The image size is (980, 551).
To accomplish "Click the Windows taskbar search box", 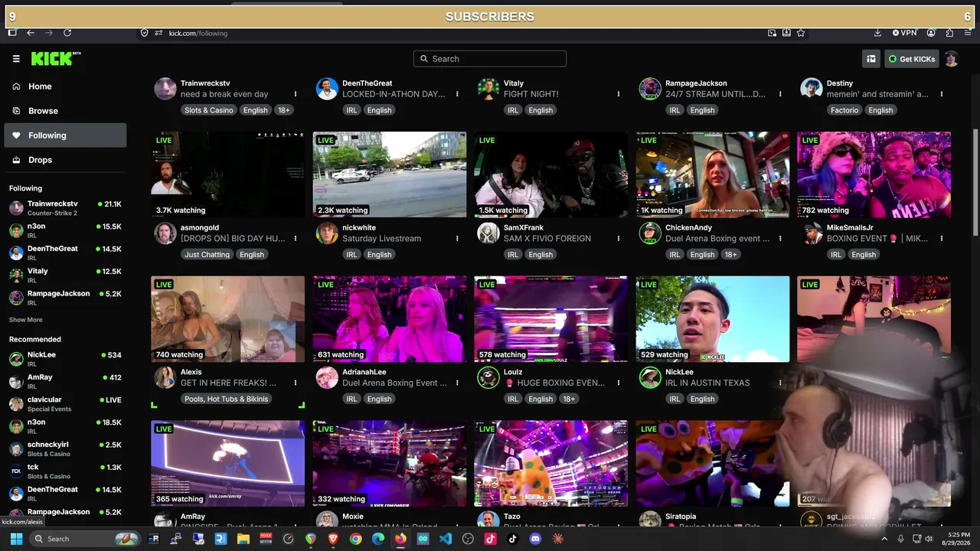I will coord(85,539).
